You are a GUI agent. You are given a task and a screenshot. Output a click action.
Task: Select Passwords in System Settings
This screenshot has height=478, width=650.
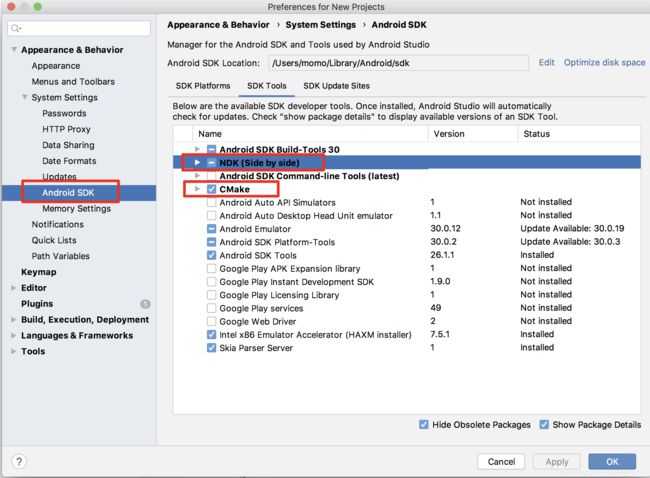click(x=64, y=113)
